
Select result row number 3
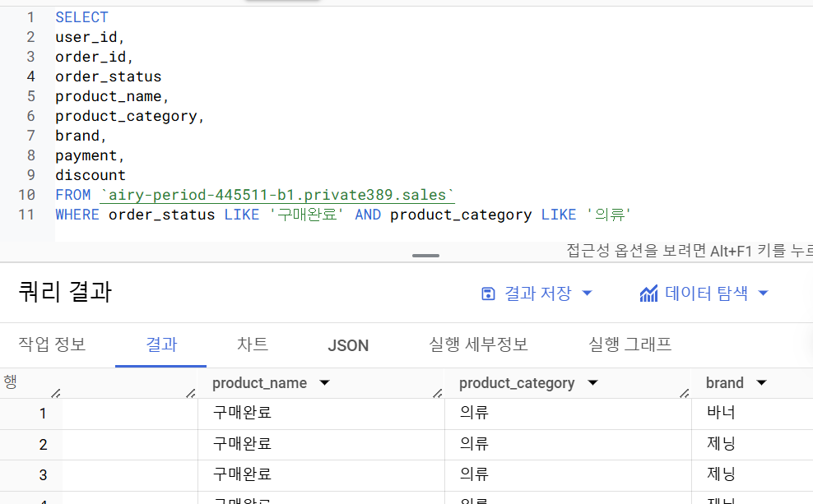[43, 475]
